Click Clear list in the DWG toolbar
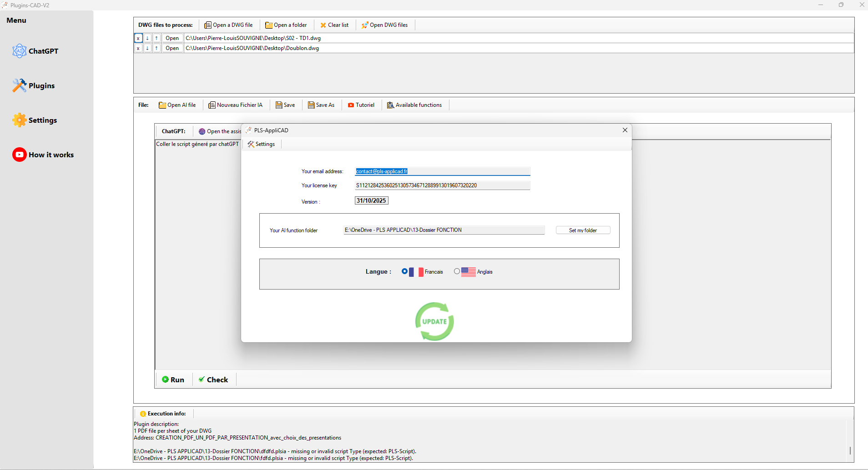The height and width of the screenshot is (470, 868). pos(334,25)
